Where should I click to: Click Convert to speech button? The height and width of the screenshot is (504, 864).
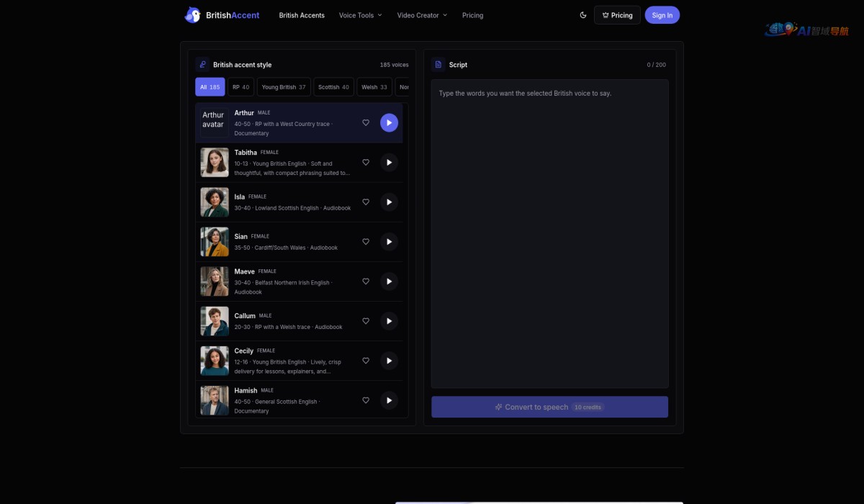(549, 407)
